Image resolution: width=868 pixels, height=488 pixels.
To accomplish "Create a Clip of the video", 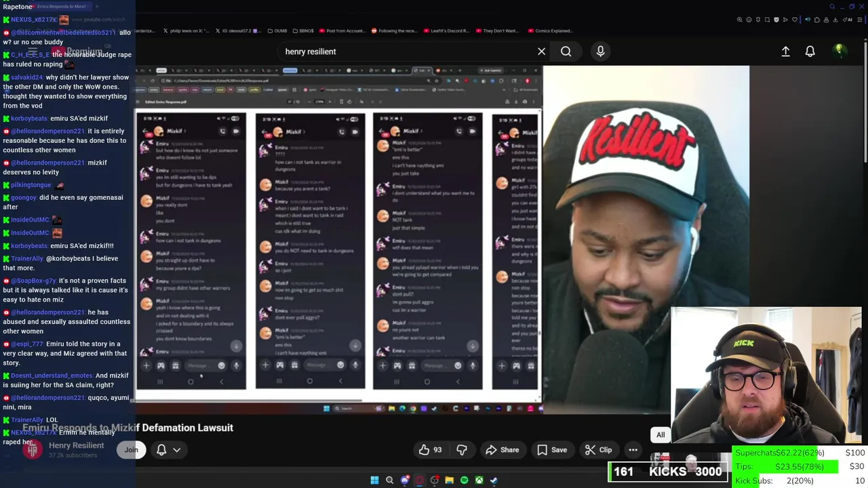I will click(598, 450).
